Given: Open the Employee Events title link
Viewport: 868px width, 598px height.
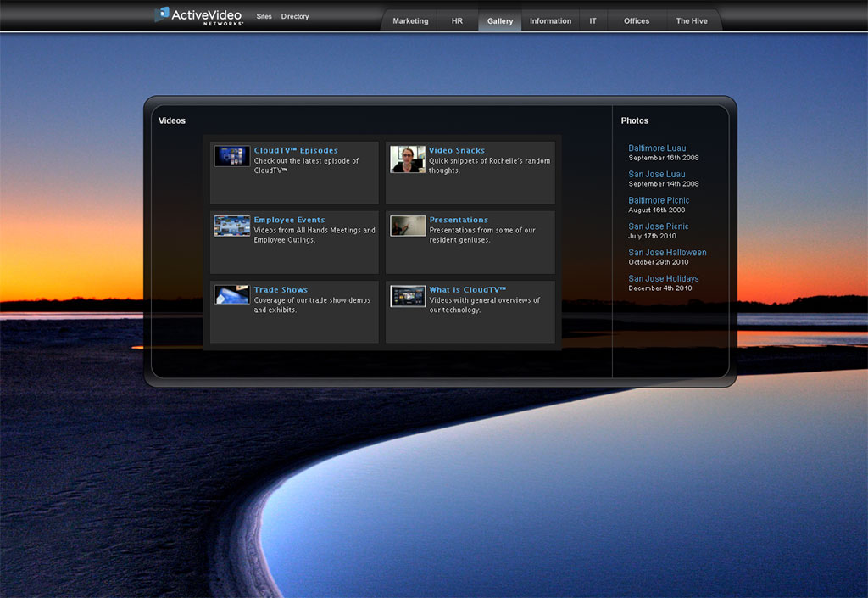Looking at the screenshot, I should (289, 220).
